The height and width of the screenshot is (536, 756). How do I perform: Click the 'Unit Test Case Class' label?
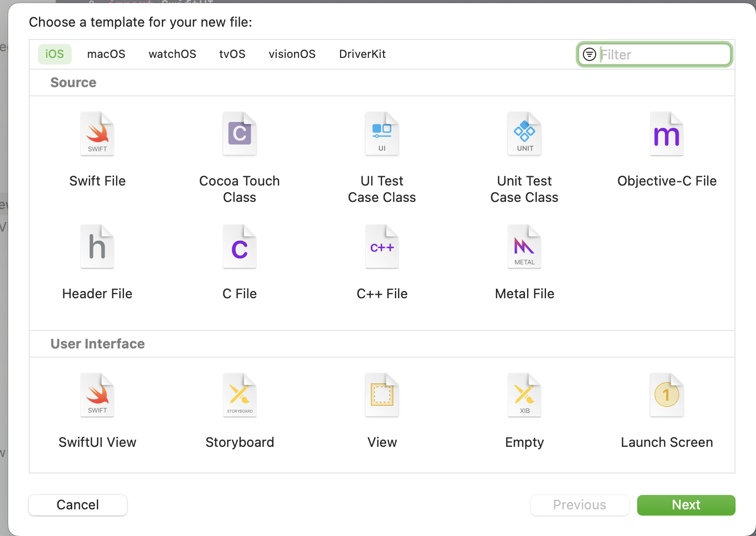(x=524, y=189)
